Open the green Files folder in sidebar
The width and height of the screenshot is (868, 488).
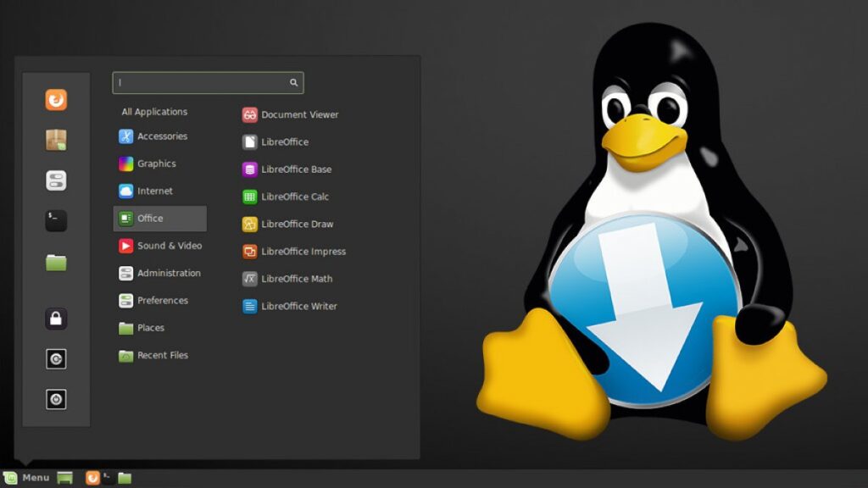click(x=56, y=261)
